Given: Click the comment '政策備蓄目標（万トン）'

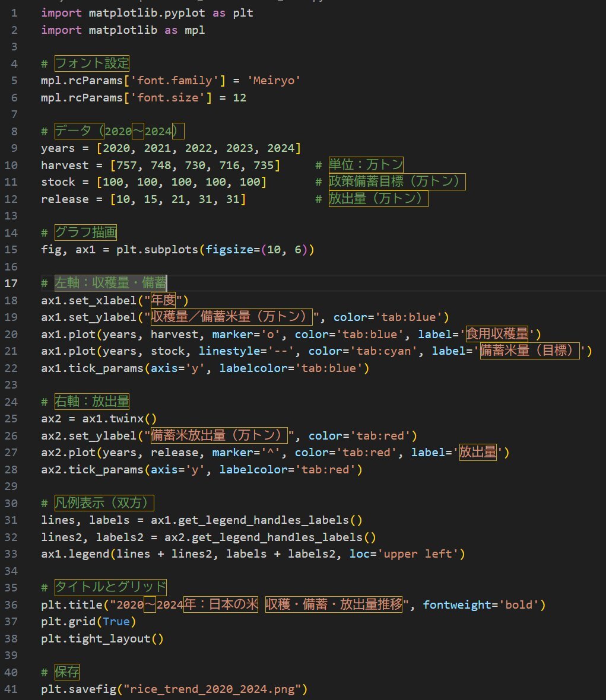Looking at the screenshot, I should tap(397, 182).
